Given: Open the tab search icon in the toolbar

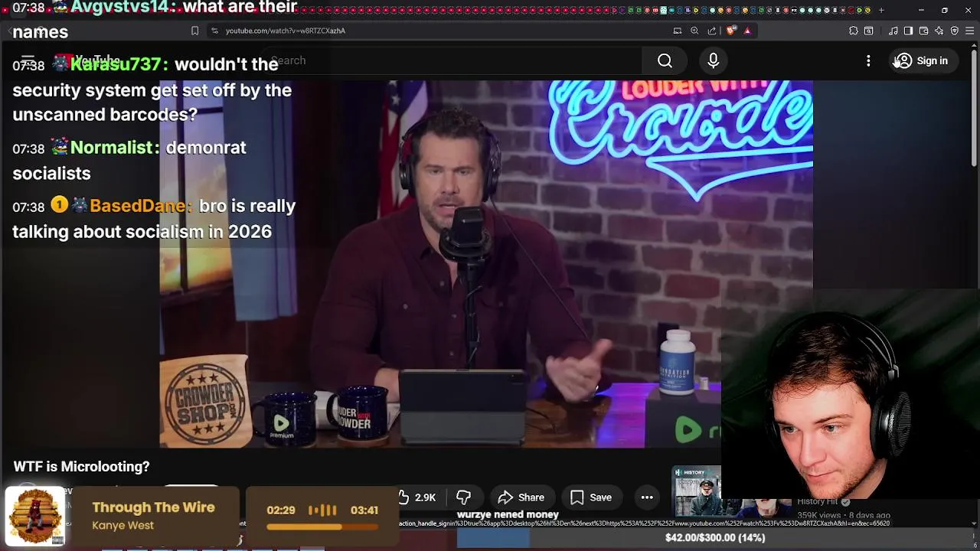Looking at the screenshot, I should pyautogui.click(x=869, y=31).
